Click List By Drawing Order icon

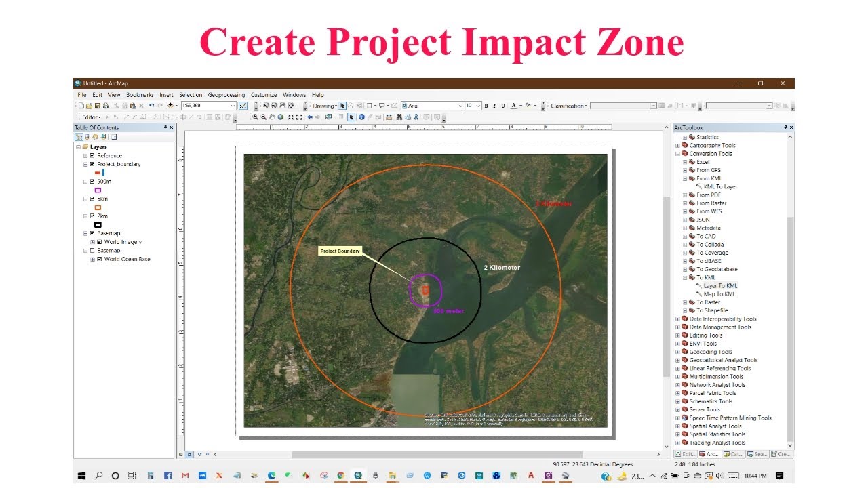(x=79, y=136)
